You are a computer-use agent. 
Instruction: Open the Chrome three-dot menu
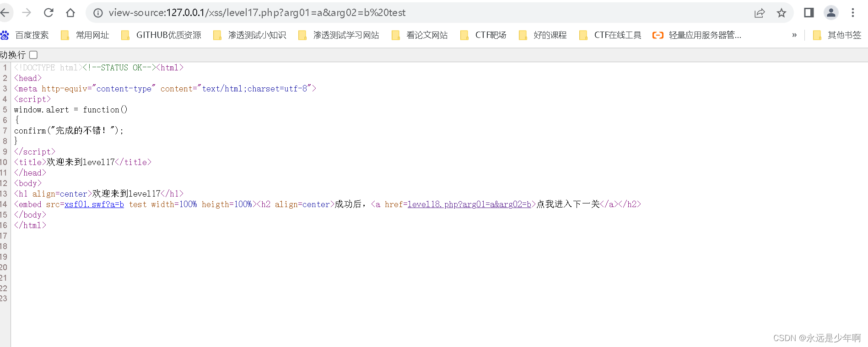(x=853, y=13)
